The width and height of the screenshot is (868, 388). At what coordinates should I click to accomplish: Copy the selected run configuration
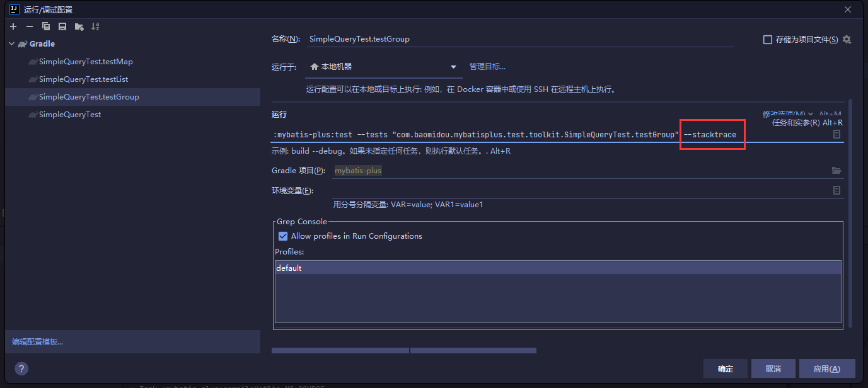46,26
